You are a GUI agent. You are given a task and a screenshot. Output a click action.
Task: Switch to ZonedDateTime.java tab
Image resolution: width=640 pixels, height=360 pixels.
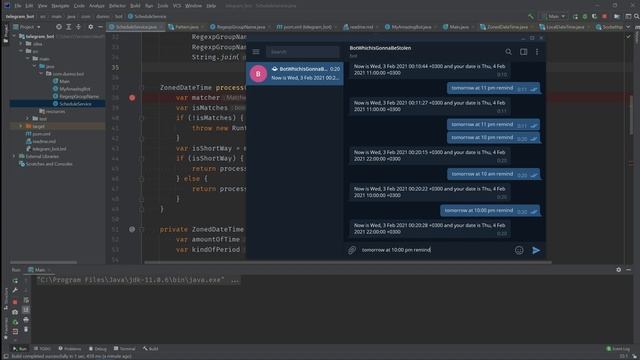point(507,27)
